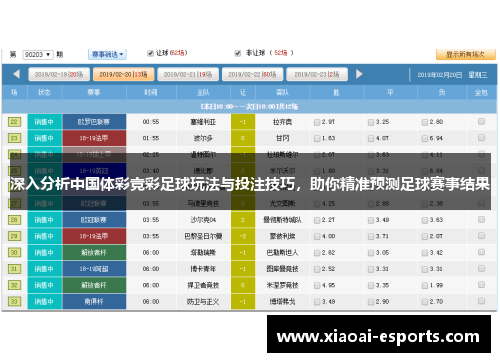Tick the 全包 select-all checkbox for match 22

[481, 121]
